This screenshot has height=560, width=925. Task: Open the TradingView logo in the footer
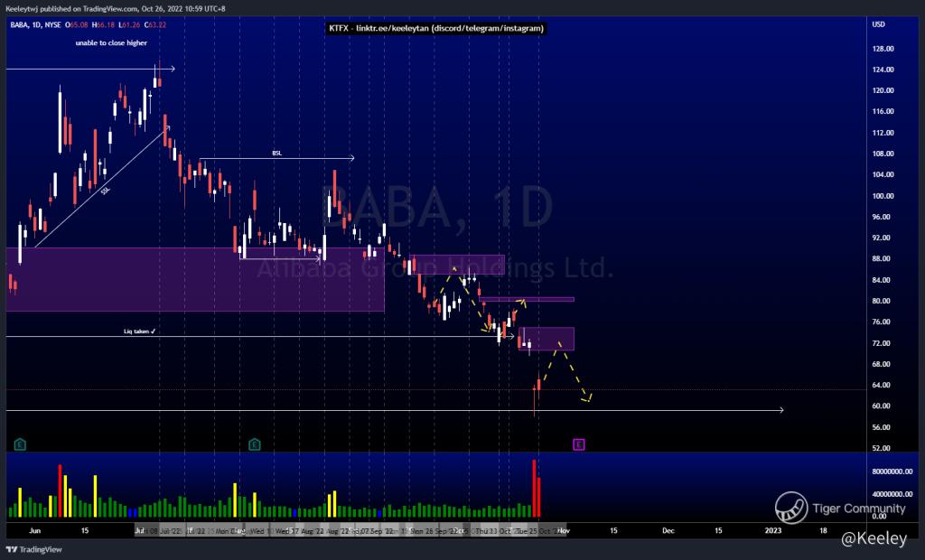point(33,549)
